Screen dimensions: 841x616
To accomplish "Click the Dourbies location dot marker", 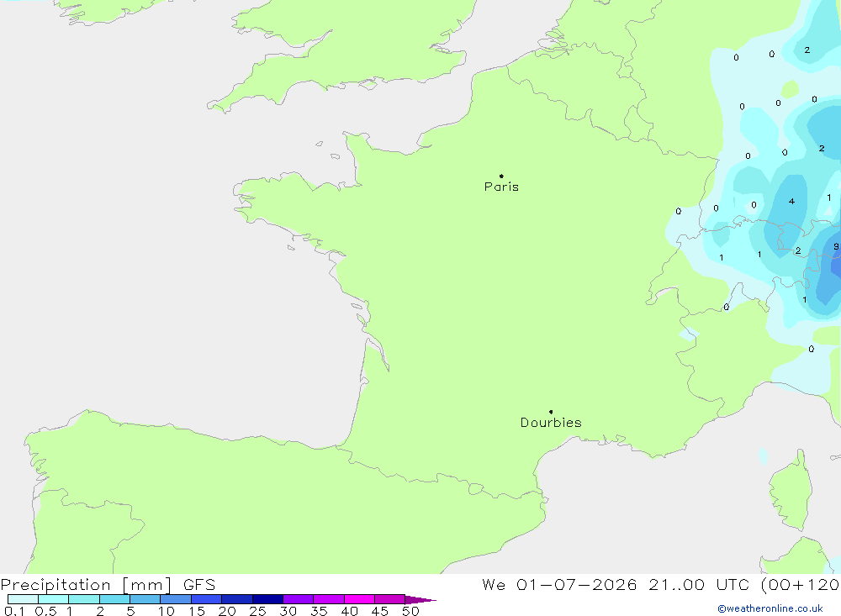I will [551, 412].
